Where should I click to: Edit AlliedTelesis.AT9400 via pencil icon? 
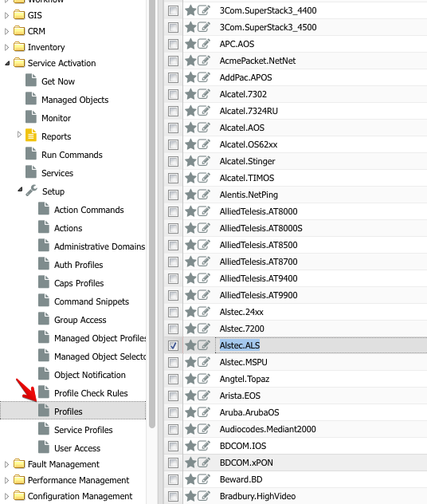point(204,278)
